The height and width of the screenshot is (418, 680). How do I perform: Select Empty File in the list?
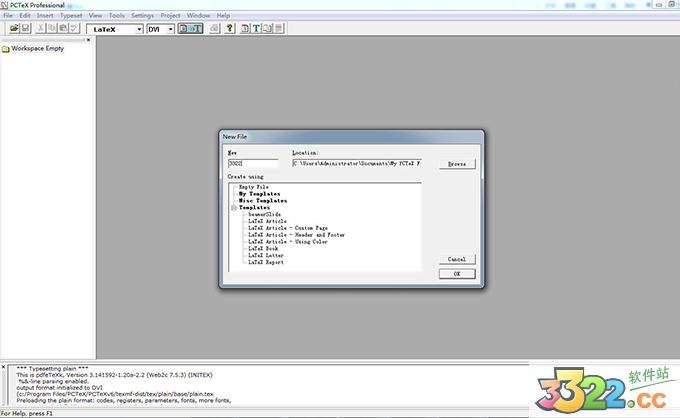[254, 187]
